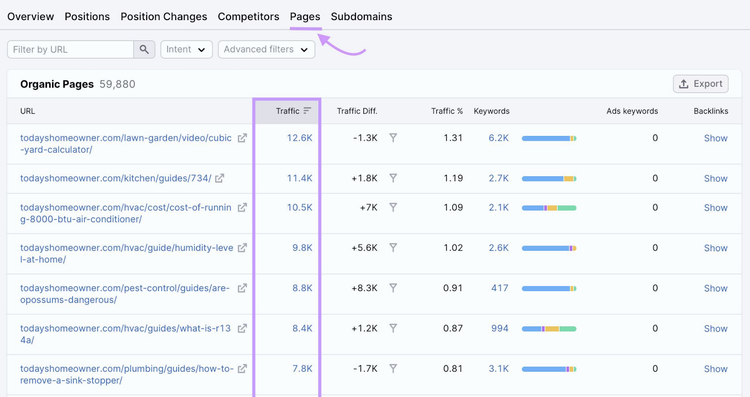Click the 417 keywords value
The height and width of the screenshot is (397, 750).
tap(500, 287)
